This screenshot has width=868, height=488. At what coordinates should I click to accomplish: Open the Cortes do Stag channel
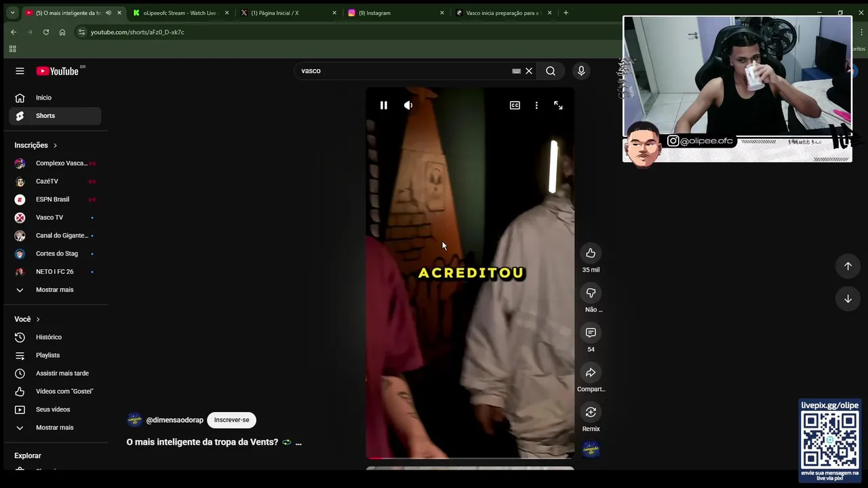tap(55, 253)
